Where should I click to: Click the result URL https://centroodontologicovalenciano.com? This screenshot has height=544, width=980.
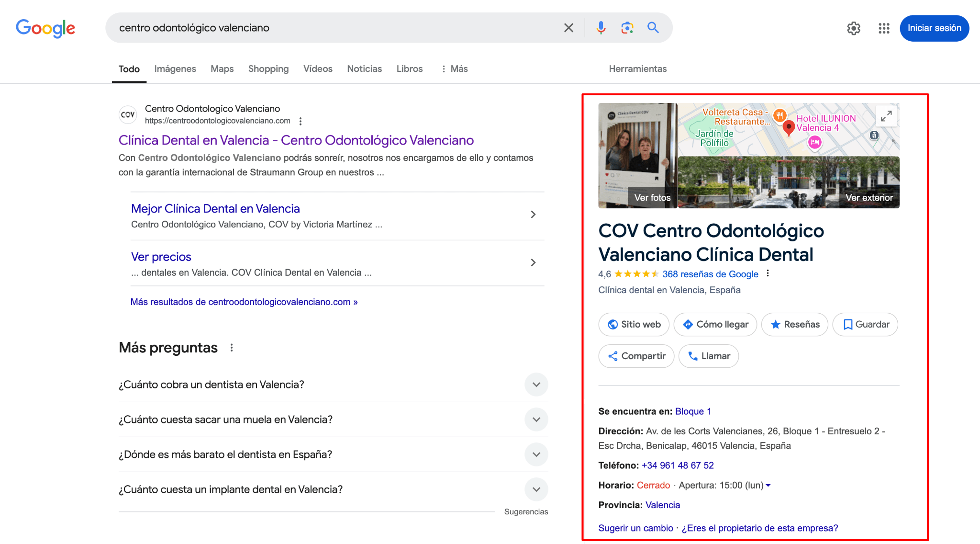point(218,121)
